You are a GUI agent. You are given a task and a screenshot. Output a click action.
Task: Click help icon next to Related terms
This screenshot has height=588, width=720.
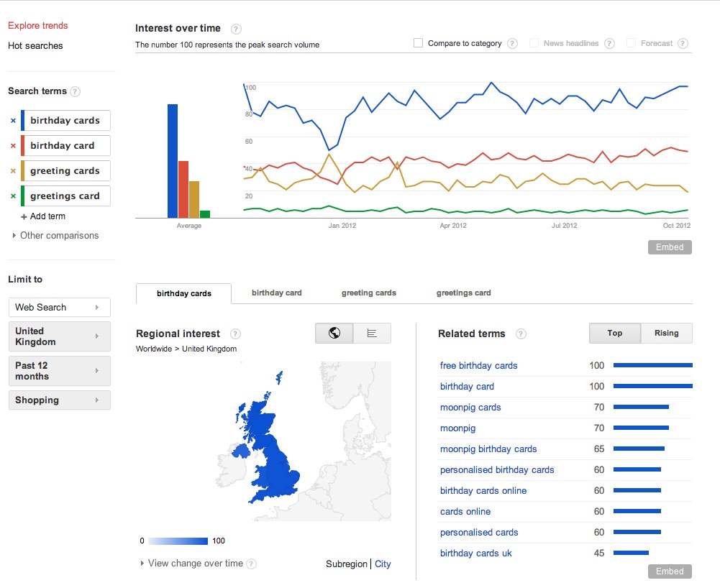pyautogui.click(x=521, y=334)
